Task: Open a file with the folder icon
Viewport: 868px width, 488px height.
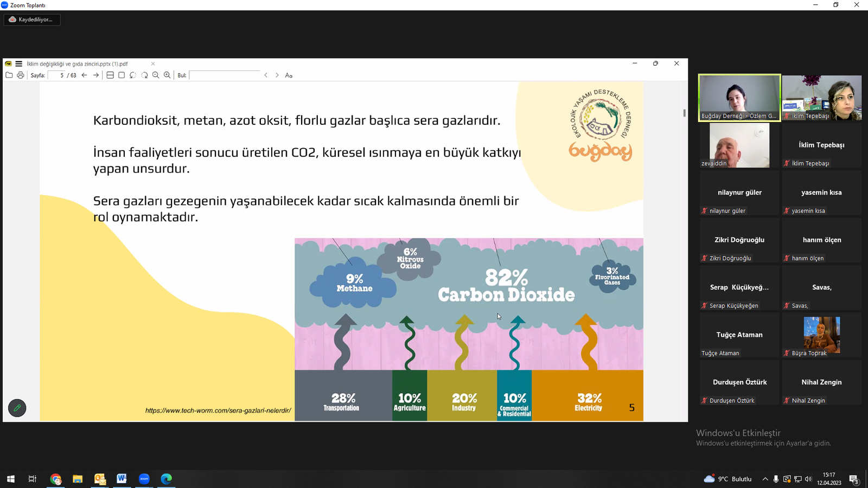Action: click(x=9, y=75)
